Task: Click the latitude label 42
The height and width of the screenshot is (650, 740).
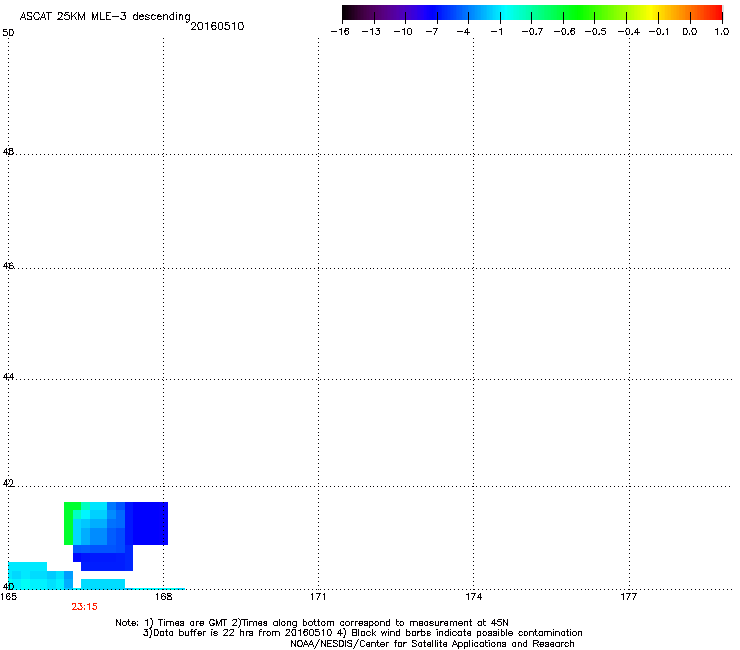Action: pyautogui.click(x=8, y=484)
